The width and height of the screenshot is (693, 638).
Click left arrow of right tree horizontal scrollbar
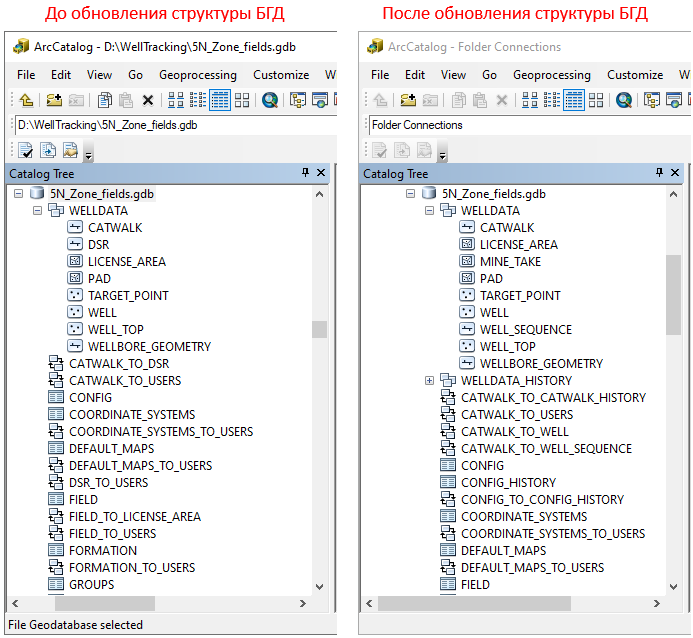tap(369, 604)
